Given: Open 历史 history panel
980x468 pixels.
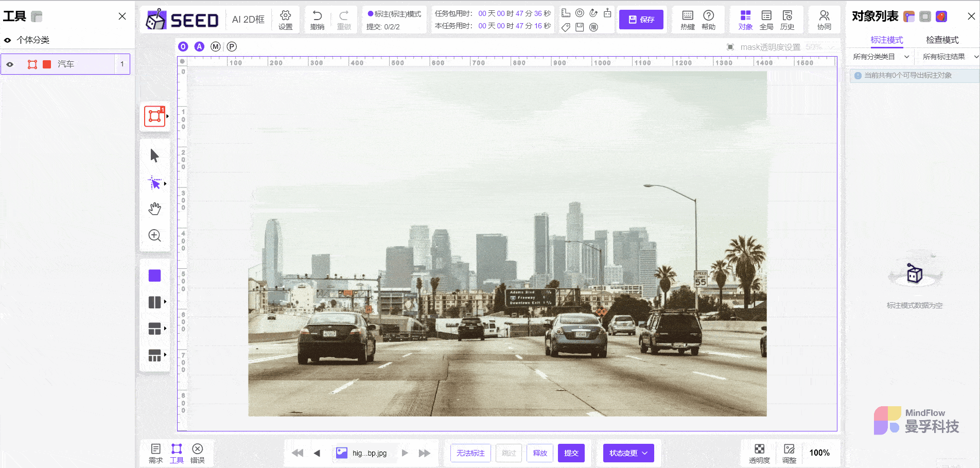Looking at the screenshot, I should (x=787, y=20).
